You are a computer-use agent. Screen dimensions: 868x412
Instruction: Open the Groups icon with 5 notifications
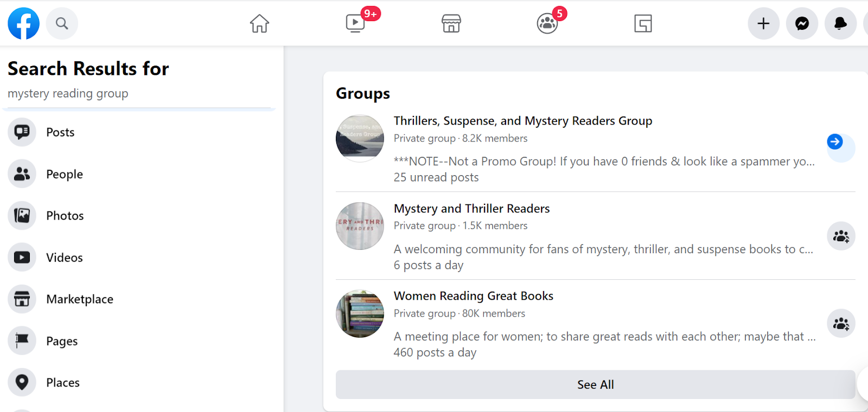point(547,23)
